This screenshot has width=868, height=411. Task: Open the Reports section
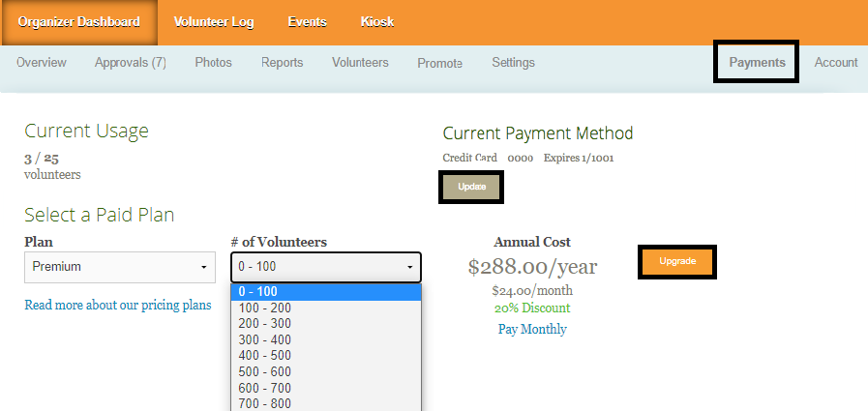click(283, 63)
